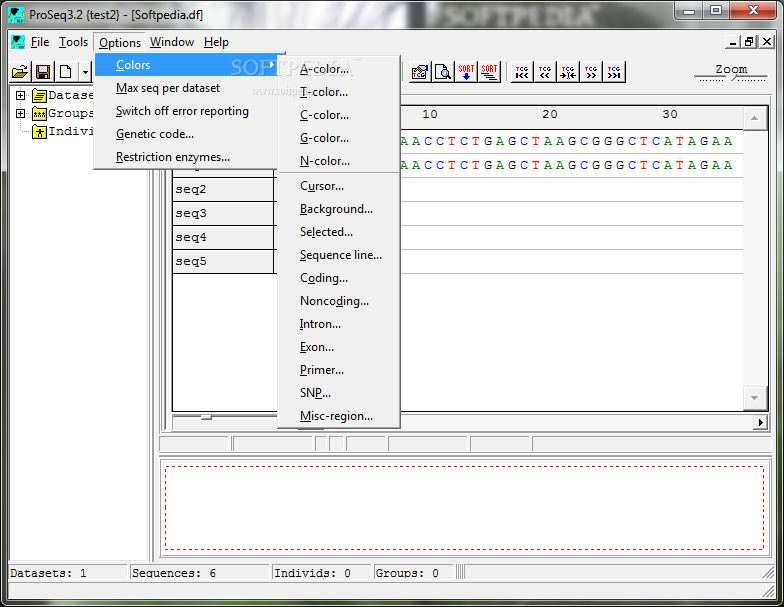Image resolution: width=784 pixels, height=607 pixels.
Task: Open the Window menu
Action: [x=172, y=42]
